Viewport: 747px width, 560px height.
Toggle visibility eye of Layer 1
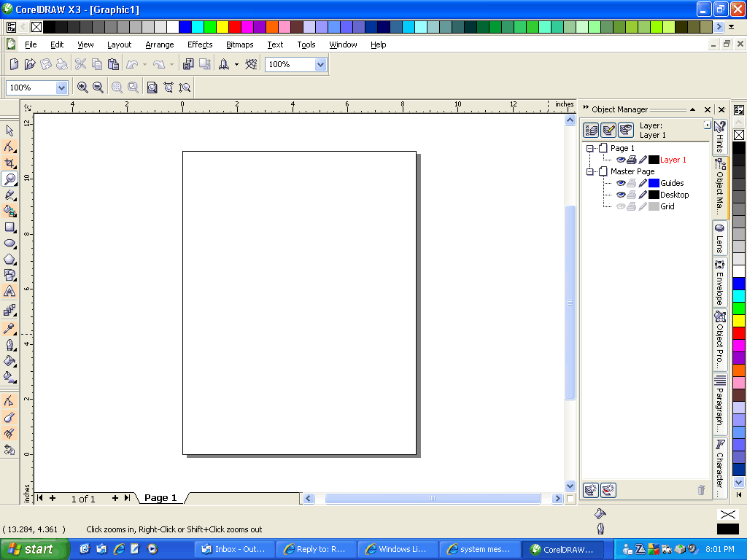click(621, 160)
